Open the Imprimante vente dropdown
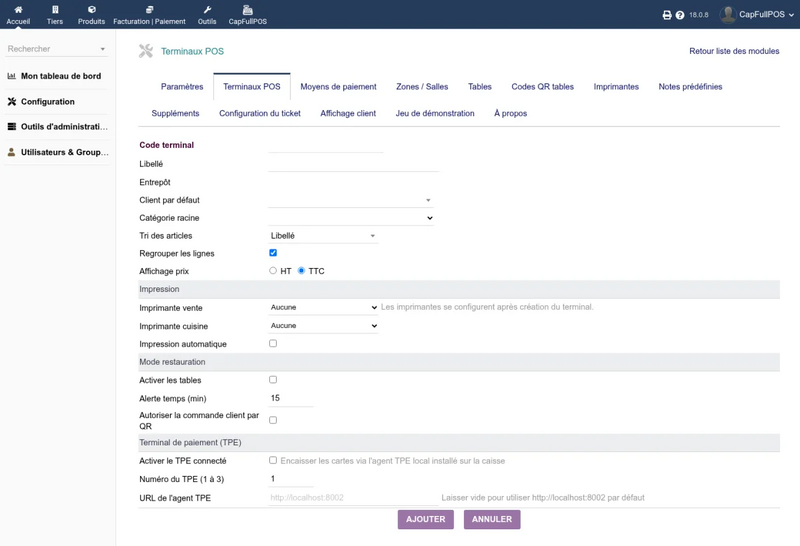This screenshot has width=800, height=546. pos(323,307)
